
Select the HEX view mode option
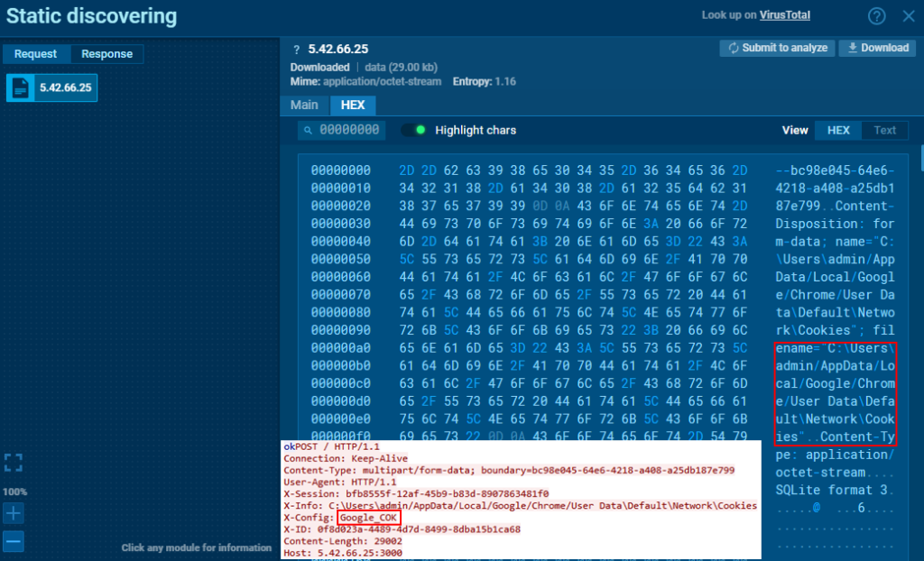838,130
